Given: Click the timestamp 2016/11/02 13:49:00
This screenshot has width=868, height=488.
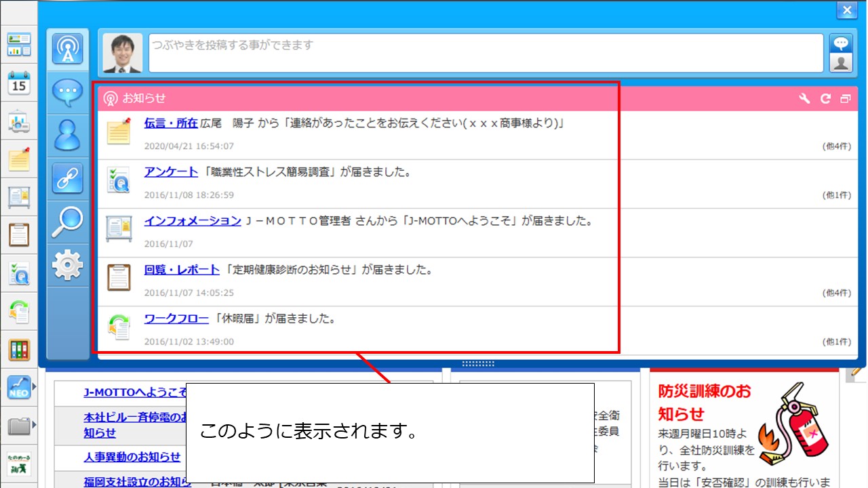Looking at the screenshot, I should click(x=189, y=342).
